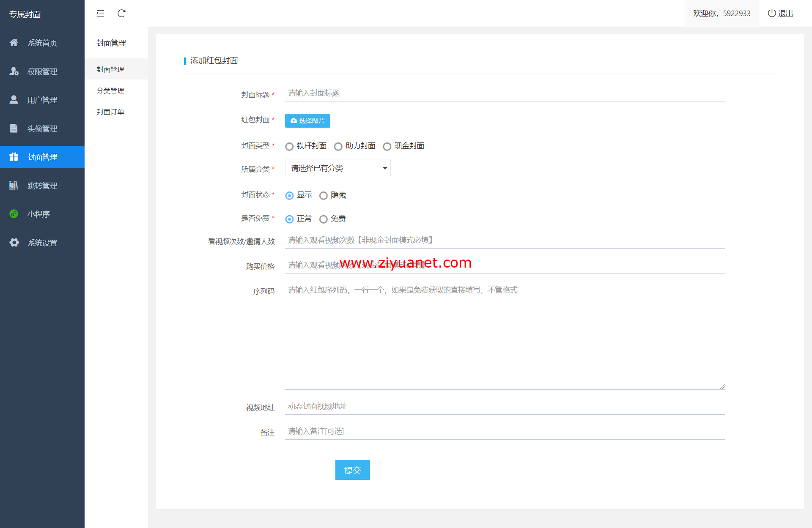This screenshot has height=528, width=812.
Task: Click the 欢迎你, 5922933 user label
Action: coord(721,14)
